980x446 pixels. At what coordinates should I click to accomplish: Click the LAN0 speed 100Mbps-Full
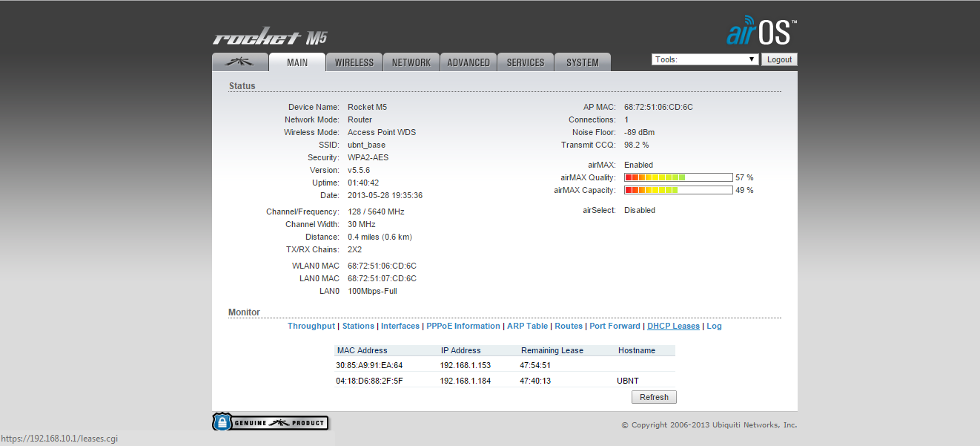pyautogui.click(x=372, y=291)
